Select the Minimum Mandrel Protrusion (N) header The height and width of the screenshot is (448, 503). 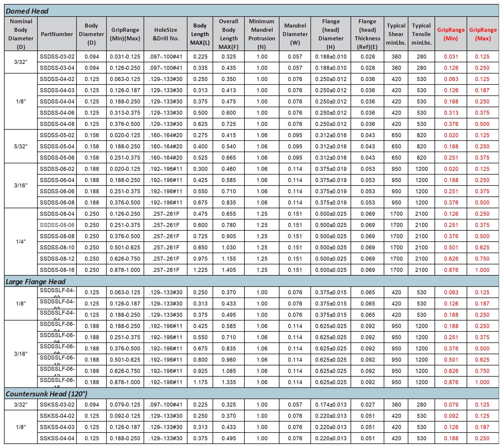click(x=262, y=34)
